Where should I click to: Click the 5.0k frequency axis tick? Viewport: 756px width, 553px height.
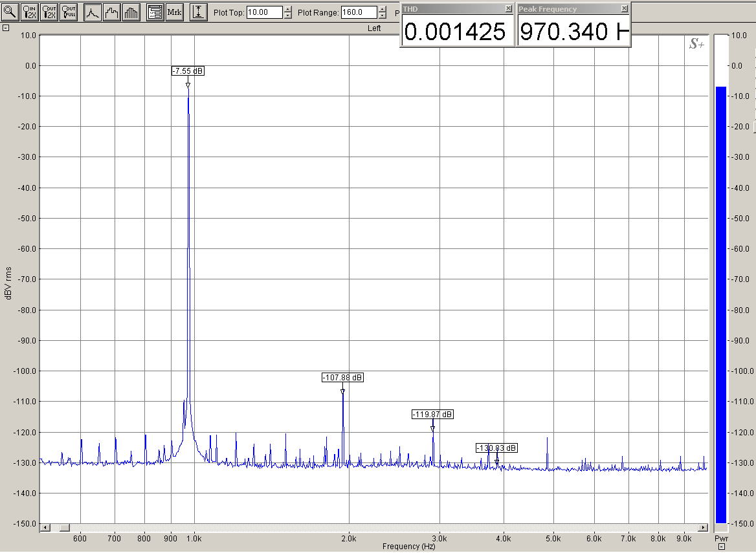553,539
